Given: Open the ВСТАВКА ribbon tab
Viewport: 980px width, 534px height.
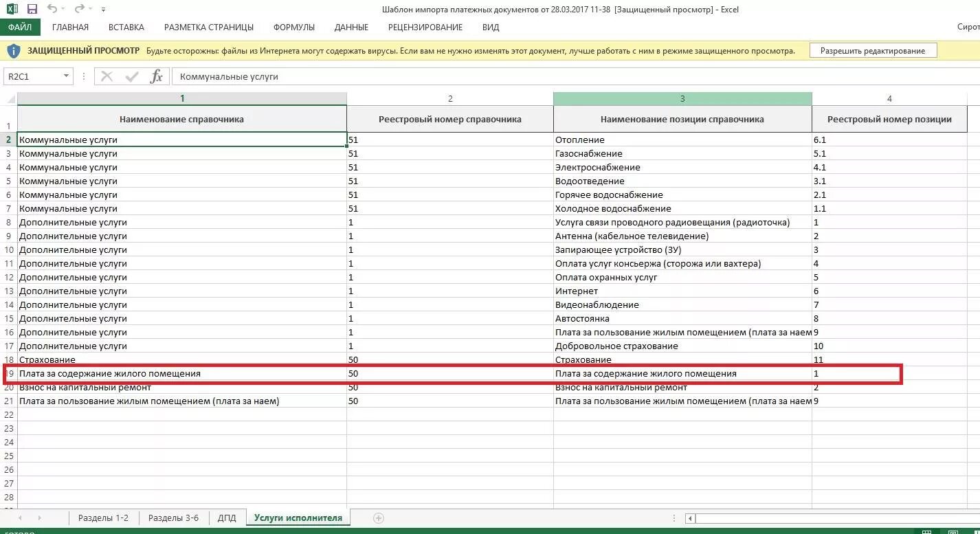Looking at the screenshot, I should pyautogui.click(x=126, y=27).
